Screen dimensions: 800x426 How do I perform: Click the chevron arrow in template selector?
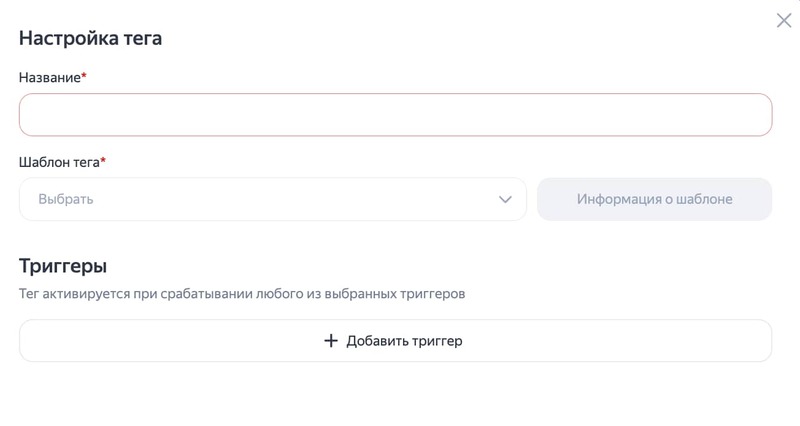505,199
